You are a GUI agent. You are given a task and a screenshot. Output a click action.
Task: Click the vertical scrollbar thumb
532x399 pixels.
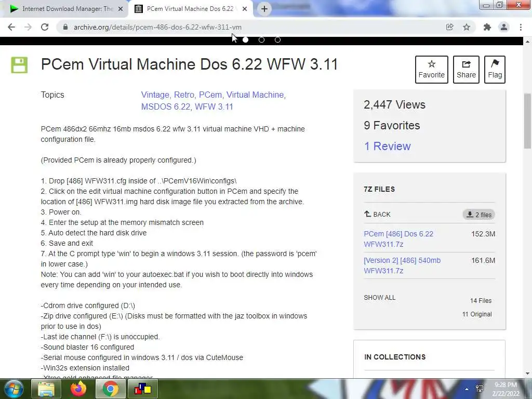tap(527, 121)
